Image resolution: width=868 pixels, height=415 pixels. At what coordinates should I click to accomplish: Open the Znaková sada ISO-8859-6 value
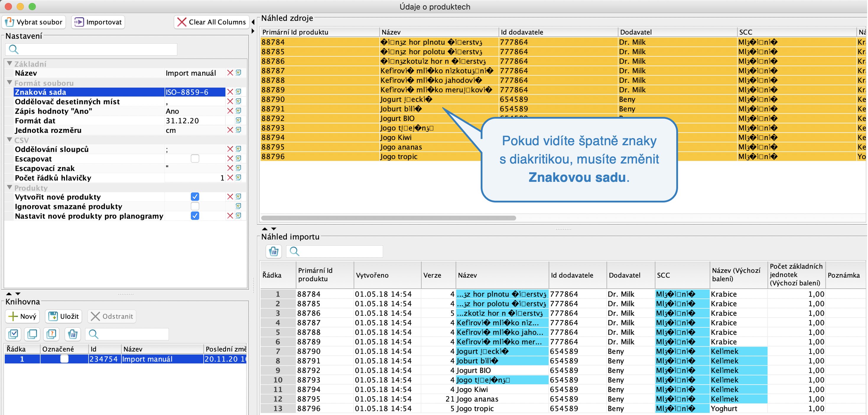pos(195,92)
